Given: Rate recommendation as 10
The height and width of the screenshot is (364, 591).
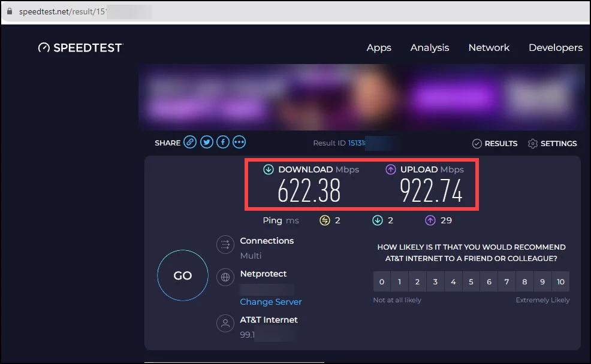Looking at the screenshot, I should point(560,281).
